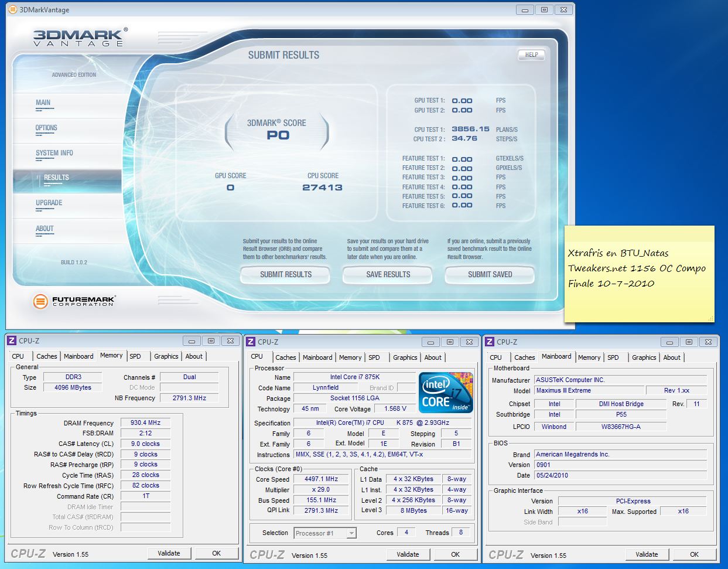
Task: Open About tab in right CPU-Z window
Action: point(672,357)
